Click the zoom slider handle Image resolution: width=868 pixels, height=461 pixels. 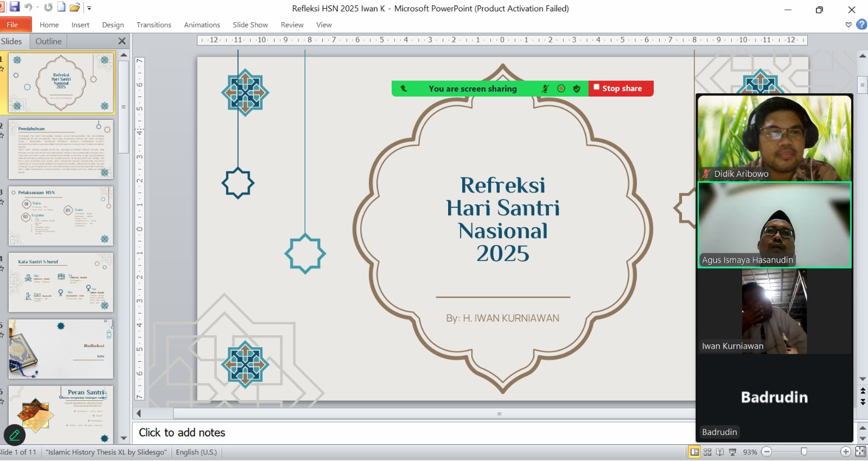click(804, 452)
